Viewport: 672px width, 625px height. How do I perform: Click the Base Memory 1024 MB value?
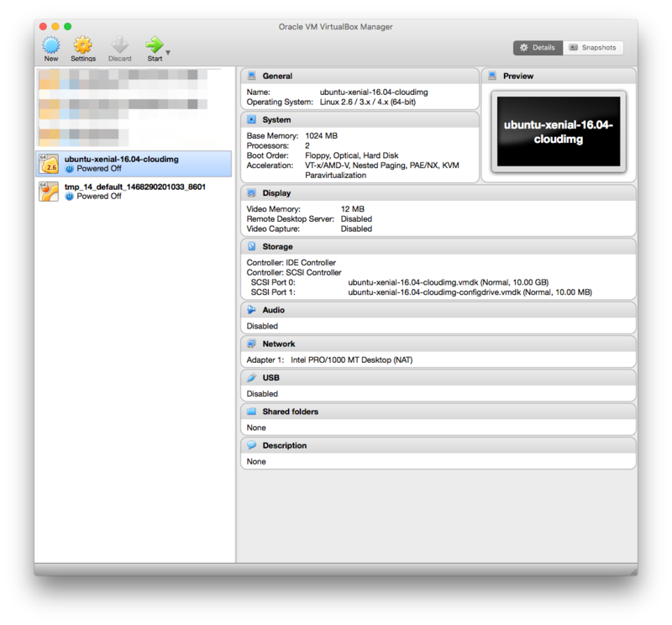pos(321,136)
